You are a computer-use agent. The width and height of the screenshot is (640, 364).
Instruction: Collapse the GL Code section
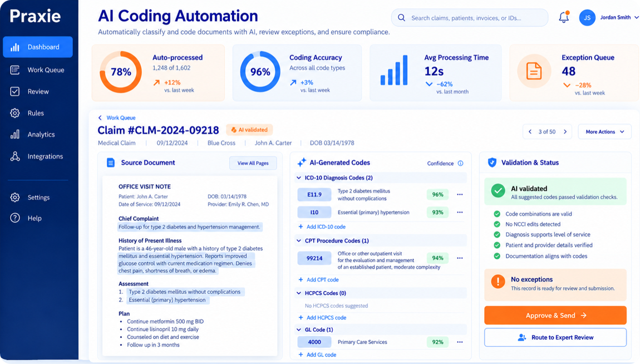pyautogui.click(x=299, y=329)
